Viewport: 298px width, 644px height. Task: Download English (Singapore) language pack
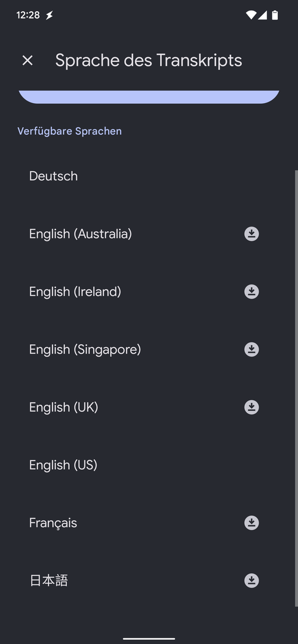tap(251, 349)
